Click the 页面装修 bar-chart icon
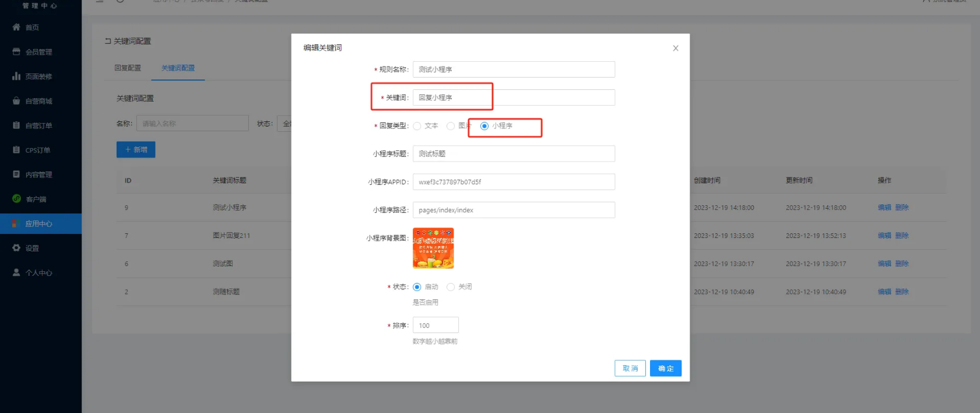The height and width of the screenshot is (413, 980). (16, 76)
